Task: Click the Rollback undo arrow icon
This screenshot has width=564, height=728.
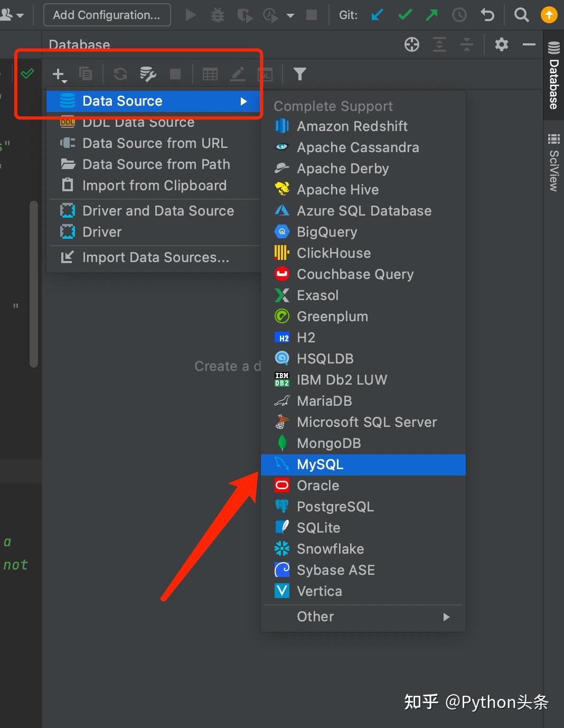Action: click(487, 15)
